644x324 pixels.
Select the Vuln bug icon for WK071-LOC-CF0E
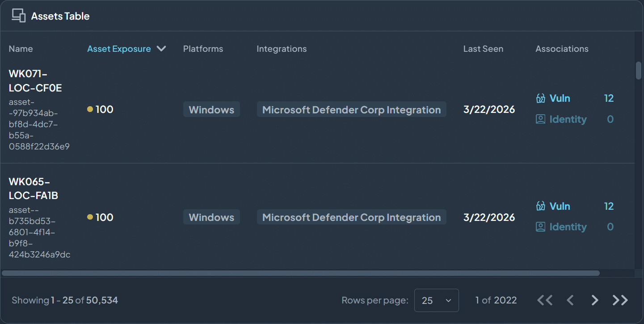coord(541,98)
